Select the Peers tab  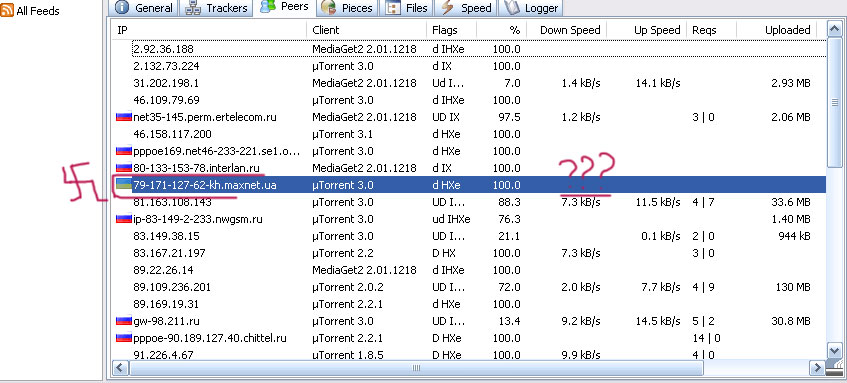pos(285,6)
